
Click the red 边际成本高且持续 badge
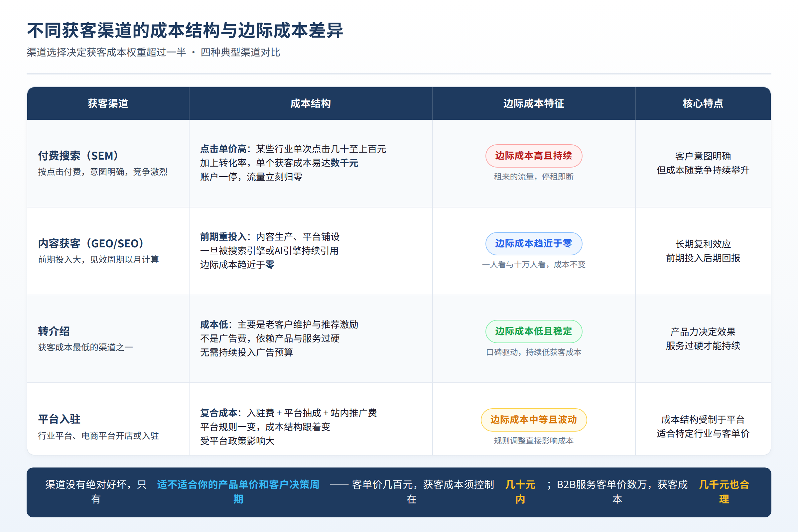pyautogui.click(x=534, y=156)
